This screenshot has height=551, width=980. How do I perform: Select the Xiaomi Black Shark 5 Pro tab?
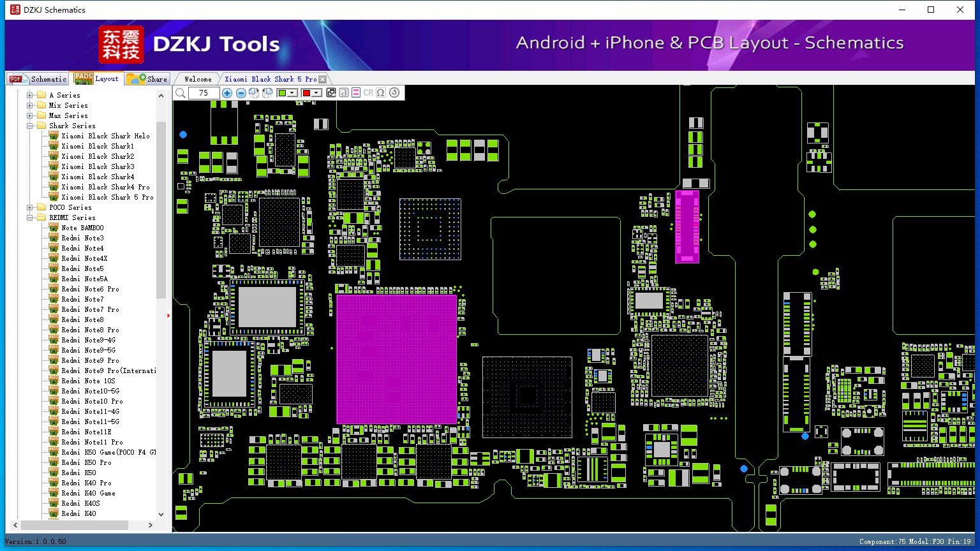click(x=271, y=79)
